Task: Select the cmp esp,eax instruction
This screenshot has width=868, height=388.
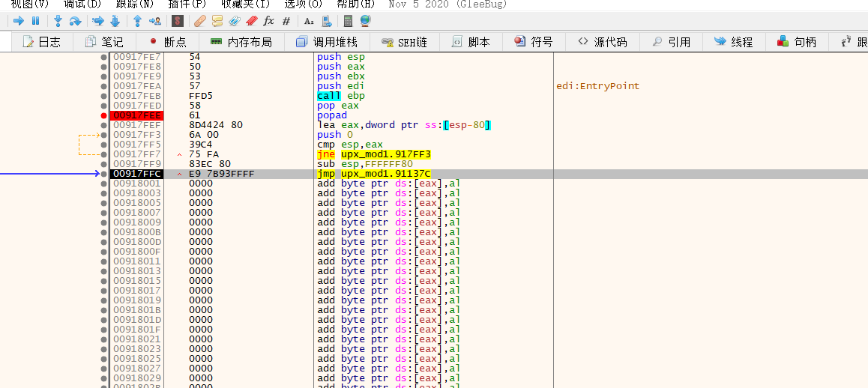Action: (x=350, y=145)
